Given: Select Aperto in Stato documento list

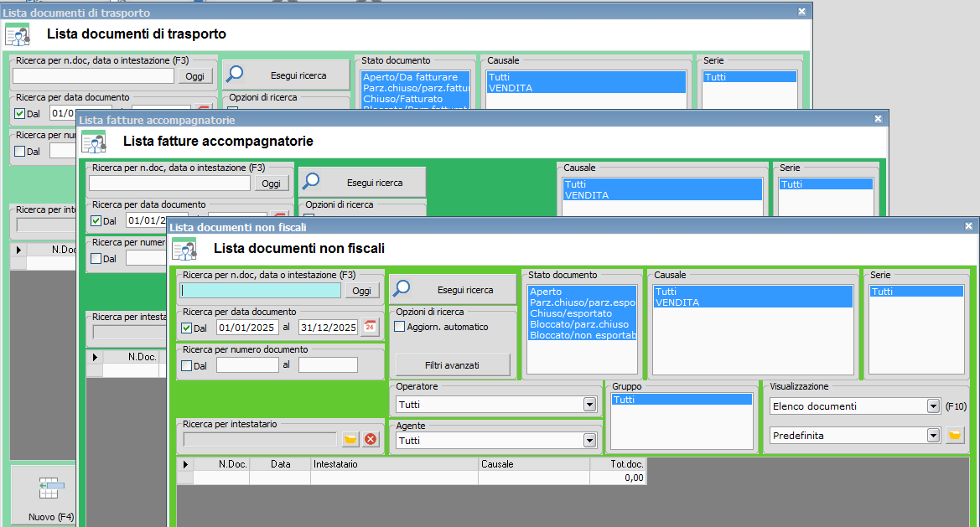Looking at the screenshot, I should [582, 292].
